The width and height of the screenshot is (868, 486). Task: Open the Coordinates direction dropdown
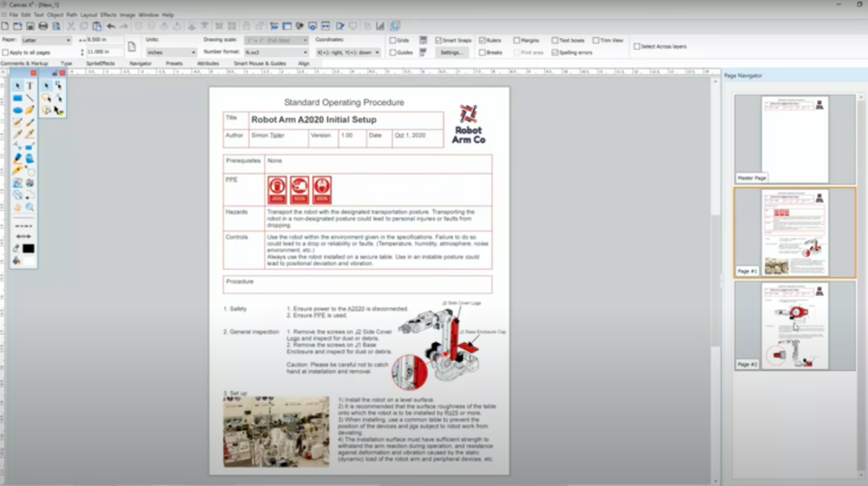click(x=348, y=52)
